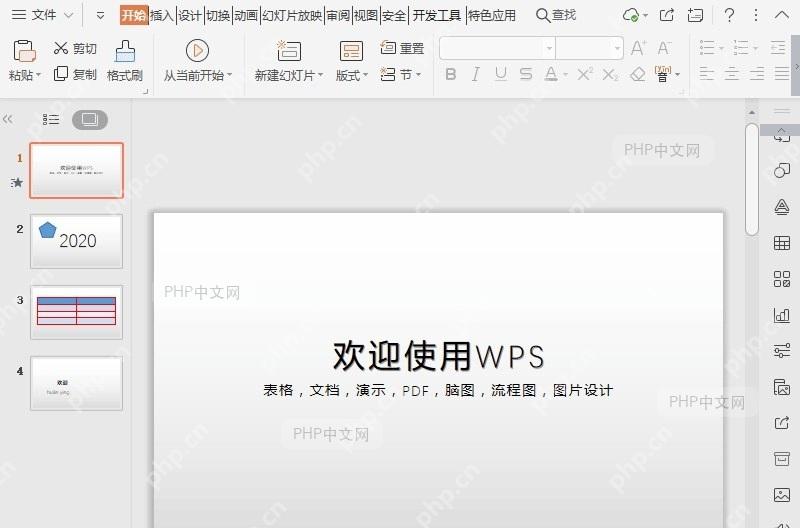This screenshot has height=528, width=800.
Task: Switch to the Insert (插入) tab
Action: [x=162, y=15]
